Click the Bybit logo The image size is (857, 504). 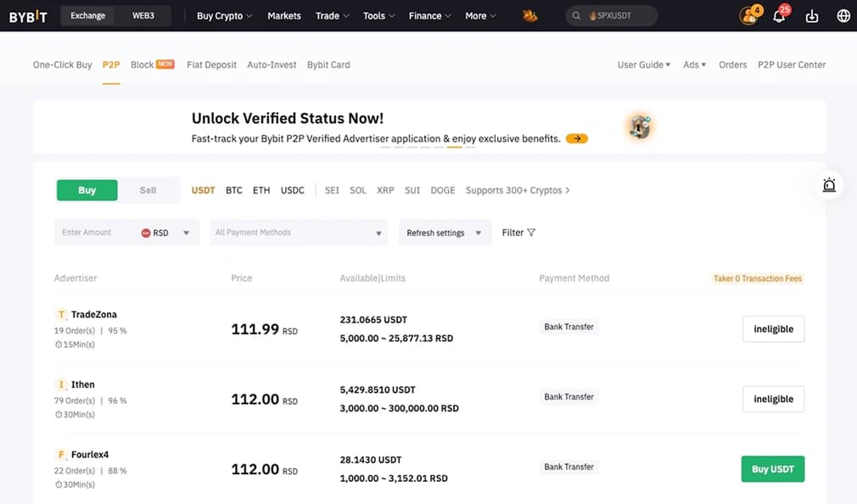click(28, 15)
